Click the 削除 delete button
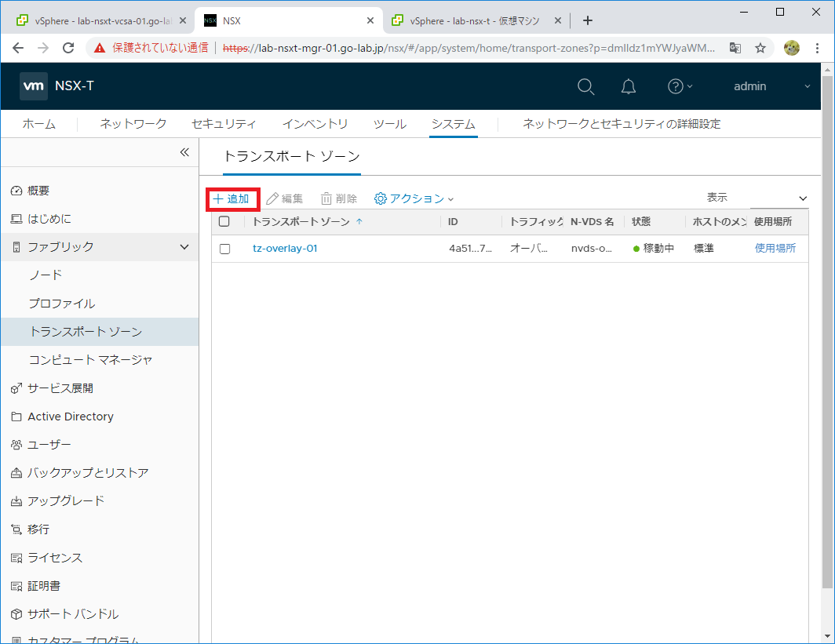This screenshot has width=835, height=644. click(339, 198)
